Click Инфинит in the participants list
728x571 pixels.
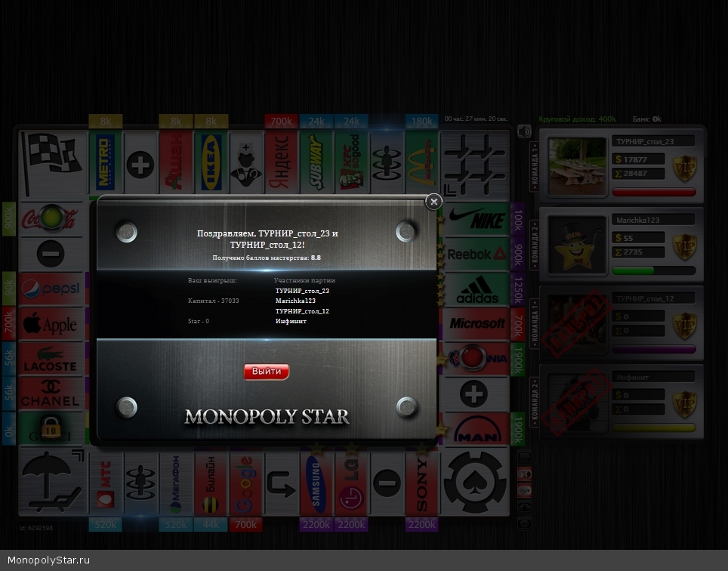[291, 321]
